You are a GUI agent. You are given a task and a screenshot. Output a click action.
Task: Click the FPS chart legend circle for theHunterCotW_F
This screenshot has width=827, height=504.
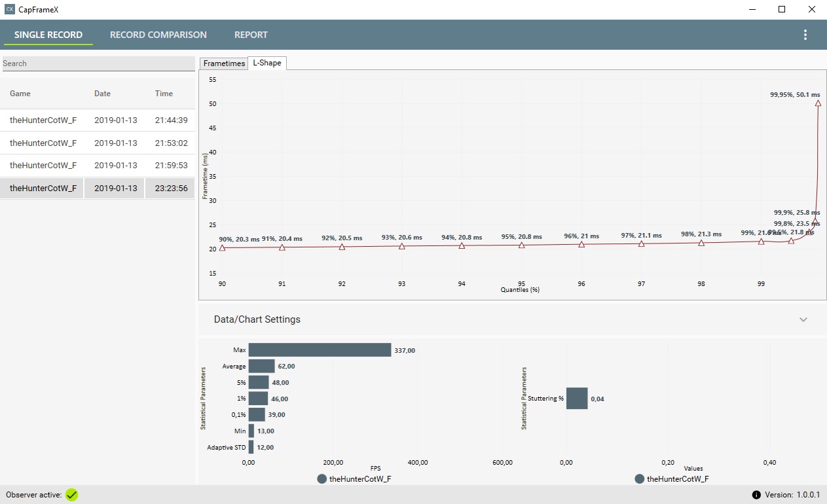[x=322, y=479]
